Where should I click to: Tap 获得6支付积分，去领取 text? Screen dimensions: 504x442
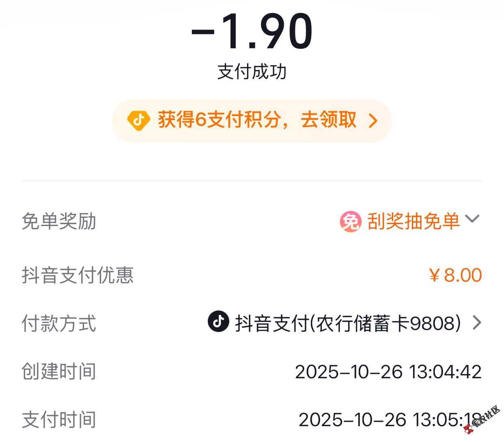point(257,120)
